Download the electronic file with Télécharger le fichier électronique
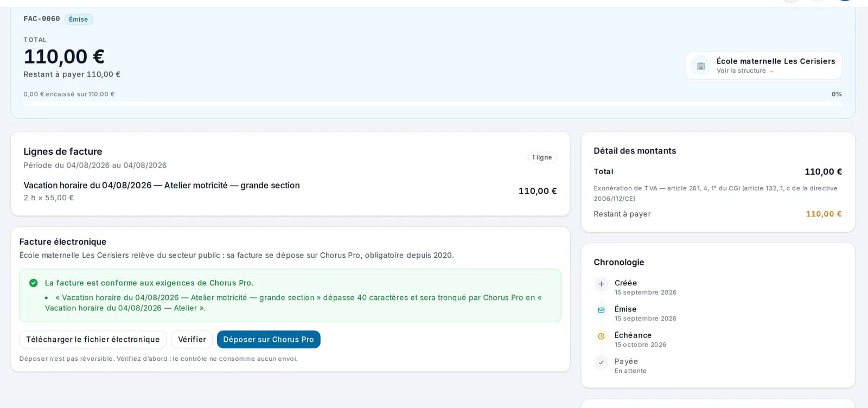The image size is (868, 408). (x=93, y=340)
